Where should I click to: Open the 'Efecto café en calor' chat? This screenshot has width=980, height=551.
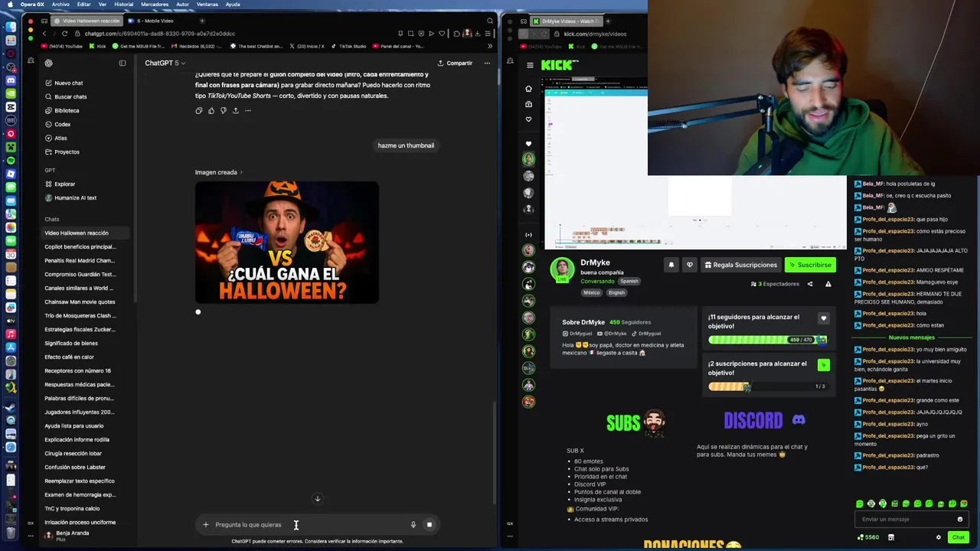[x=69, y=357]
